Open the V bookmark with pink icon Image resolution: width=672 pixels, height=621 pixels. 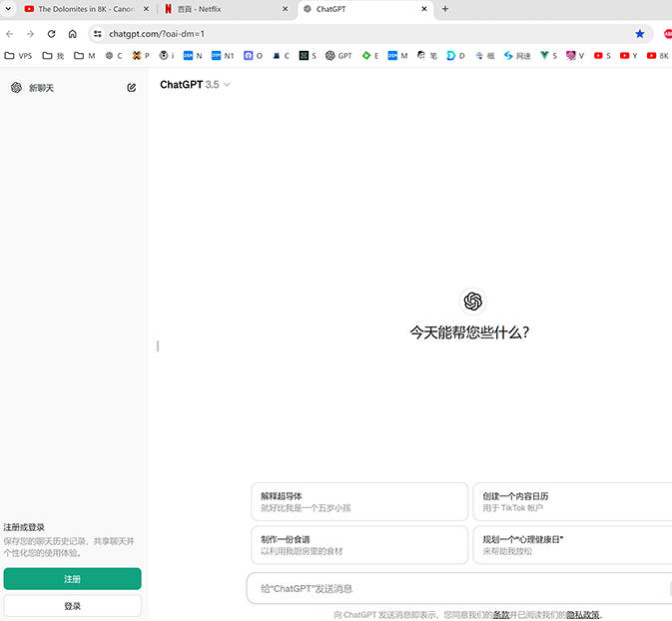(575, 56)
